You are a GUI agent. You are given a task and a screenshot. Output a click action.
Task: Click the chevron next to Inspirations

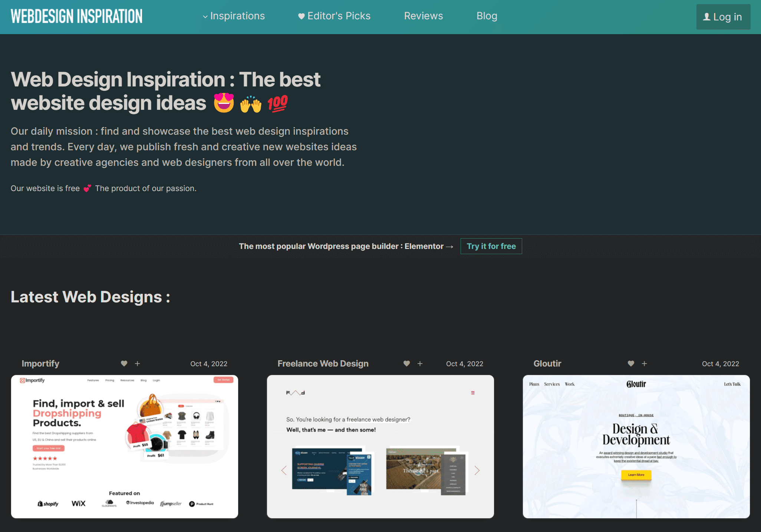[205, 17]
